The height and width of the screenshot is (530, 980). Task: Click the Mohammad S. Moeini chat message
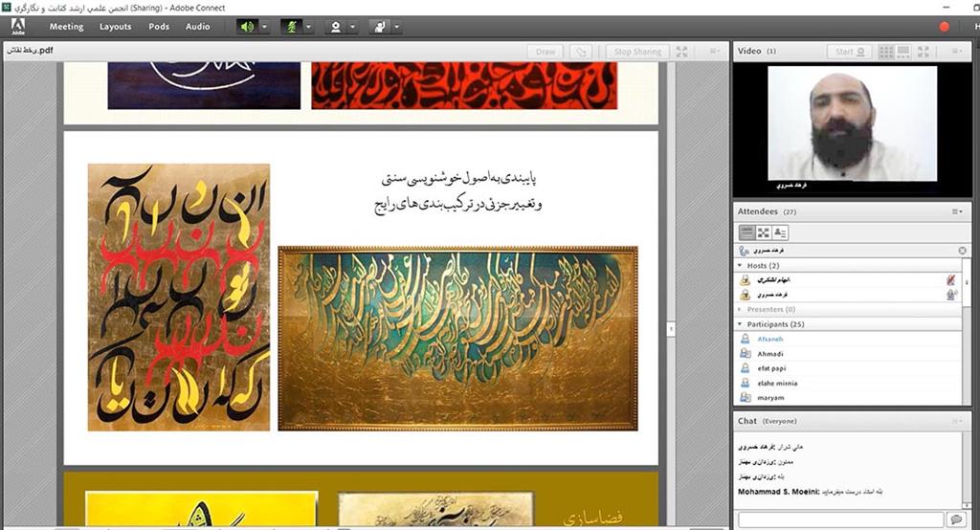[811, 492]
